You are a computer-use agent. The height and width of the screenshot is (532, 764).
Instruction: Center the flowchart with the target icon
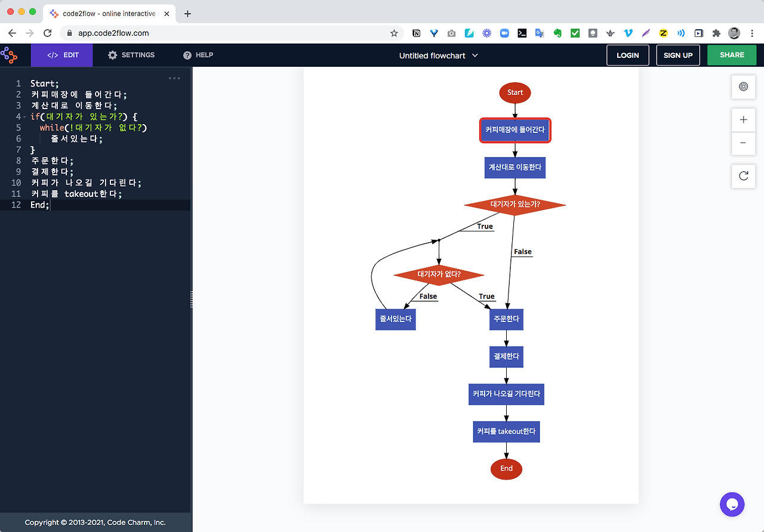coord(743,86)
